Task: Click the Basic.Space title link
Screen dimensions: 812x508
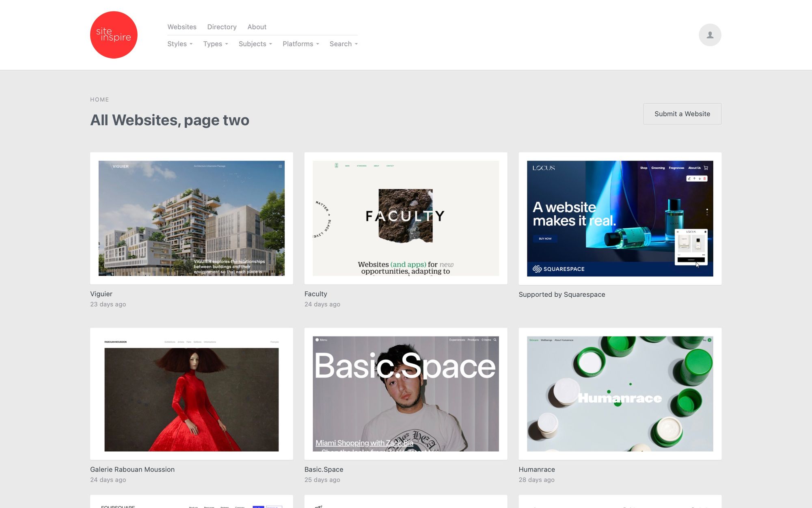Action: tap(324, 469)
